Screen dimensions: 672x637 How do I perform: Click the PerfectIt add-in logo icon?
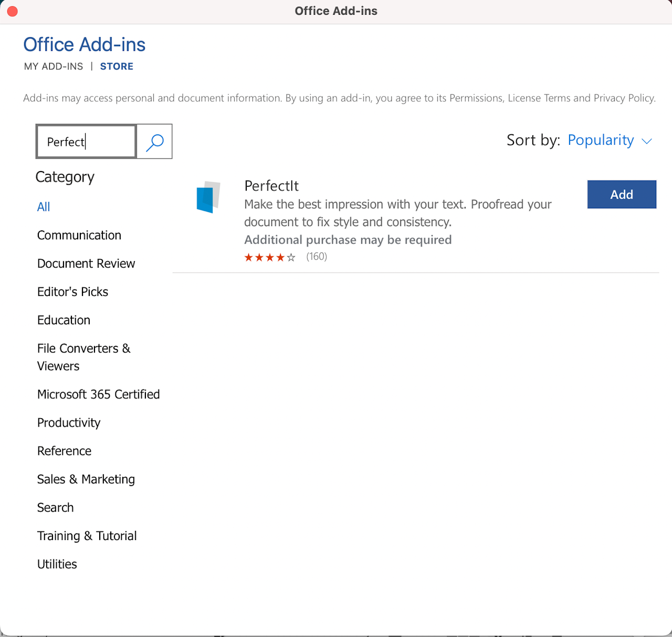coord(208,197)
